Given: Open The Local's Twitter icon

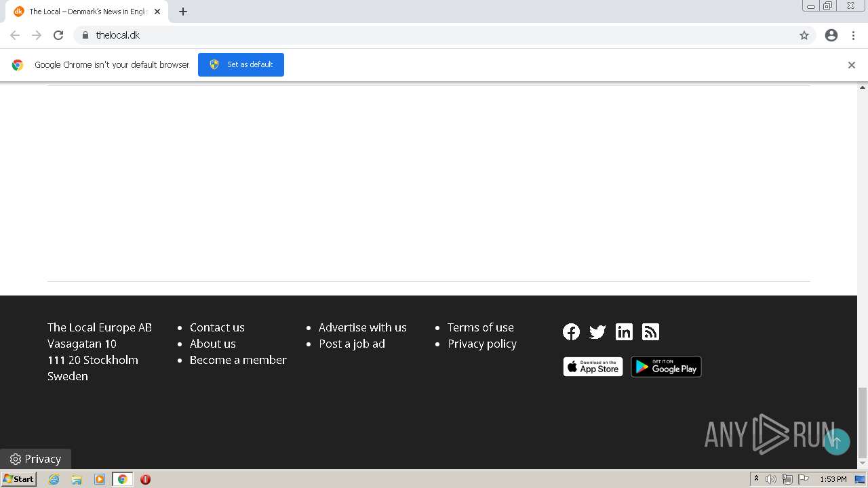Looking at the screenshot, I should 597,331.
